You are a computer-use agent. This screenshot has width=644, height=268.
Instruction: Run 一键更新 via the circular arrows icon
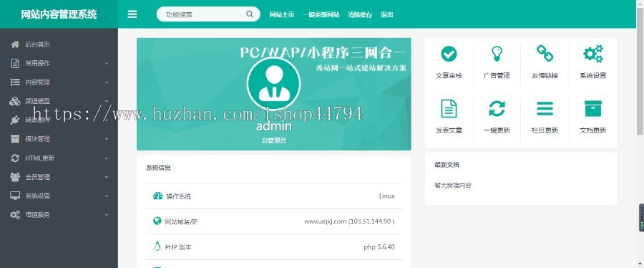pyautogui.click(x=497, y=108)
